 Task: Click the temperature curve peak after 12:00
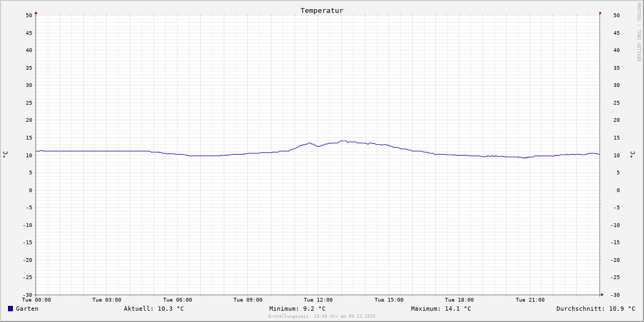click(x=343, y=141)
